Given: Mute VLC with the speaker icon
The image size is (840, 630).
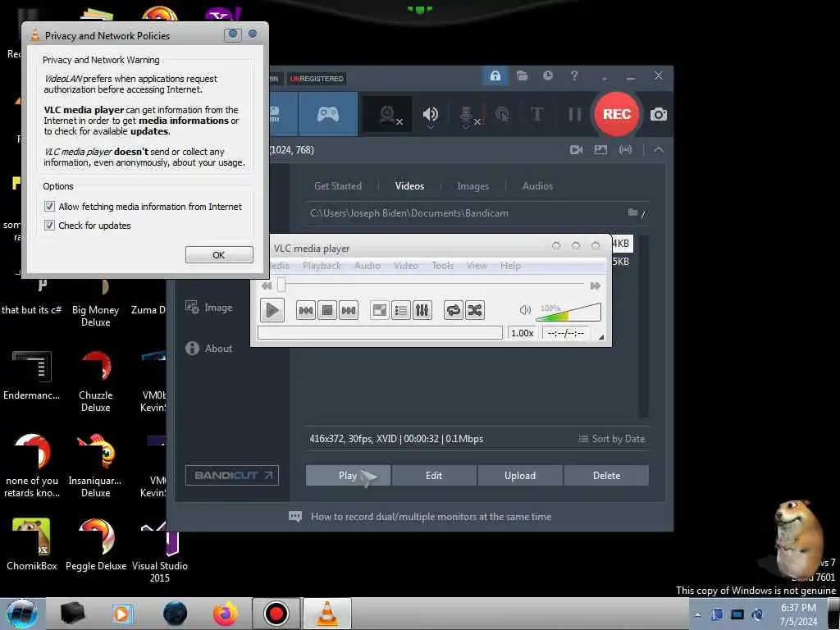Looking at the screenshot, I should tap(525, 309).
